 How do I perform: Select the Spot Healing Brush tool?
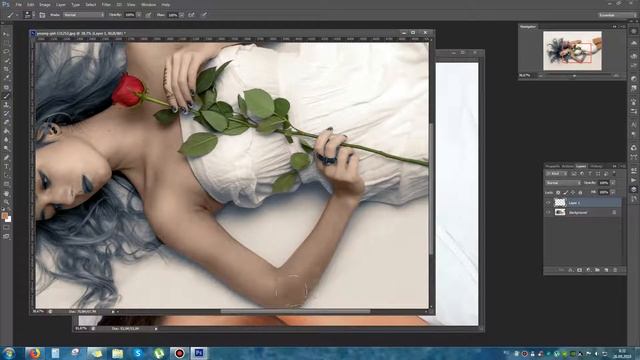point(6,87)
